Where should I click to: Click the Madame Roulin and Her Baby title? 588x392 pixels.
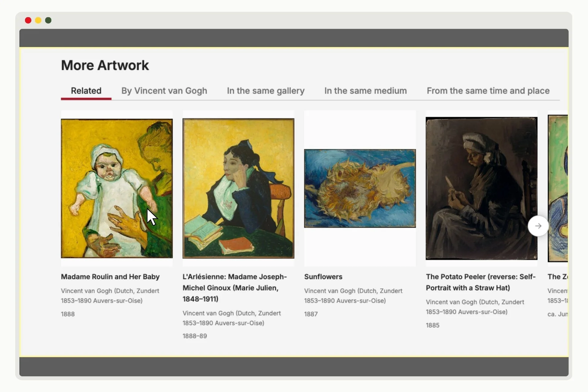(110, 277)
